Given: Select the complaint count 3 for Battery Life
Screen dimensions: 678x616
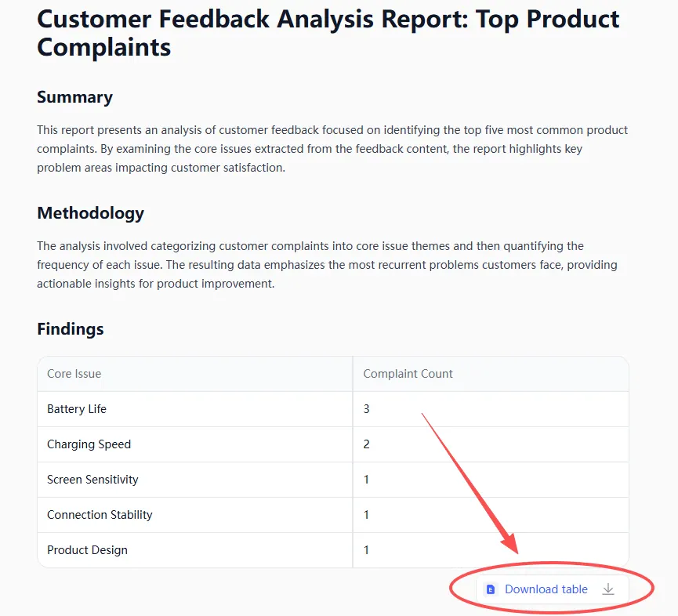Looking at the screenshot, I should tap(366, 408).
